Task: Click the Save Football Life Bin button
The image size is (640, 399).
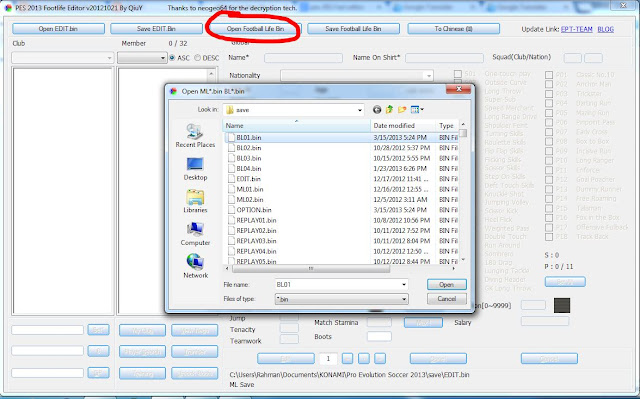Action: [353, 29]
